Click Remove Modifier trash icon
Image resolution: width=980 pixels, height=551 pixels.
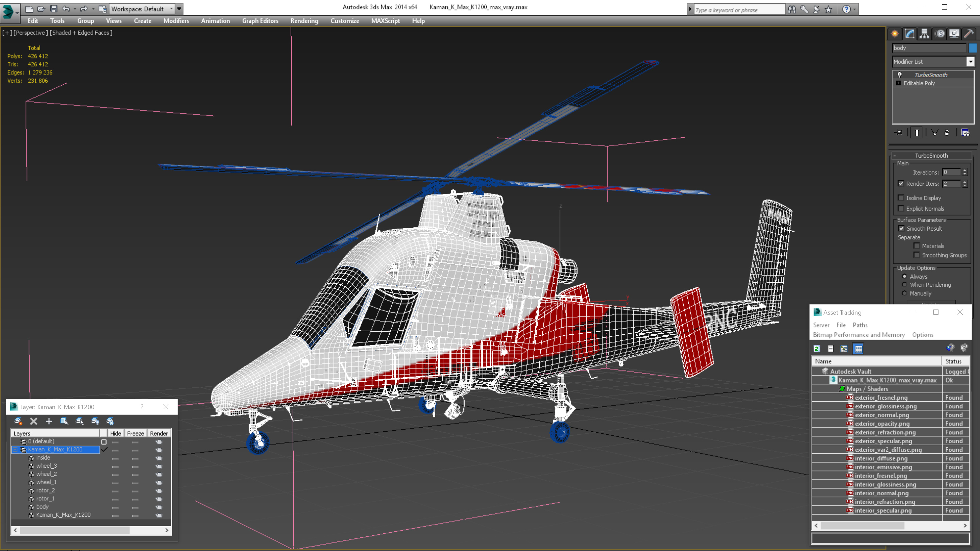(947, 132)
